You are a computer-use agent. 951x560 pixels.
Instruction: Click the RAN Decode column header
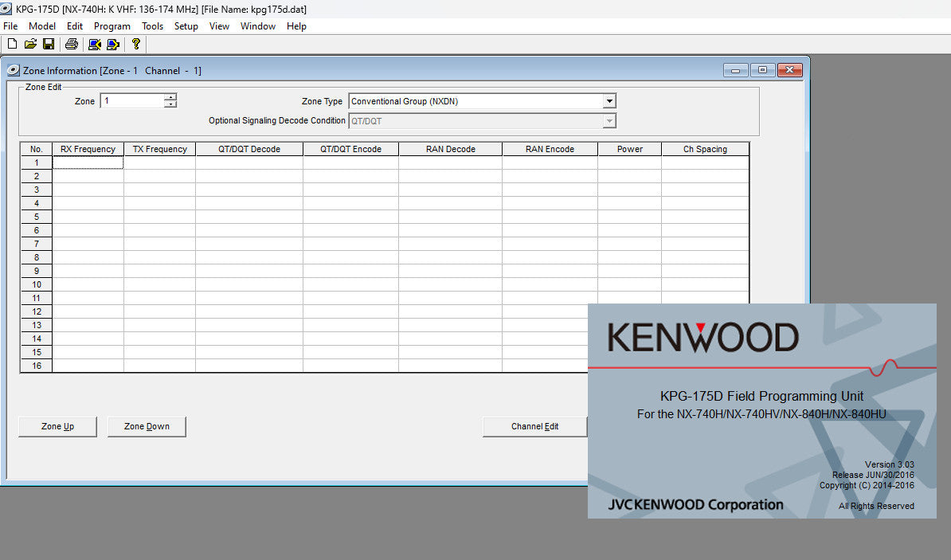pos(451,149)
